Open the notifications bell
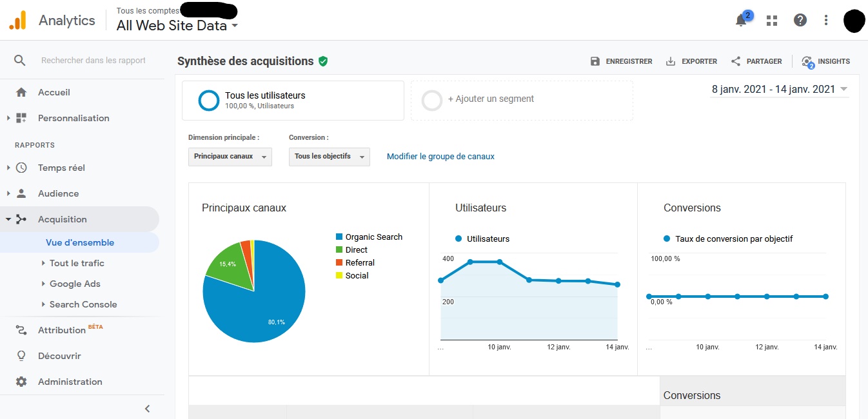Viewport: 868px width, 419px height. tap(741, 21)
